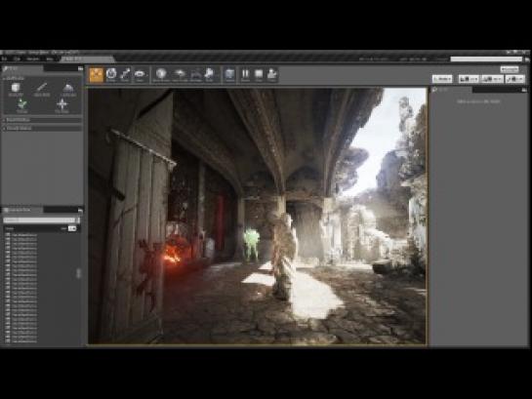This screenshot has height=399, width=532.
Task: Open the document tab beside the menu bar
Action: (x=88, y=59)
